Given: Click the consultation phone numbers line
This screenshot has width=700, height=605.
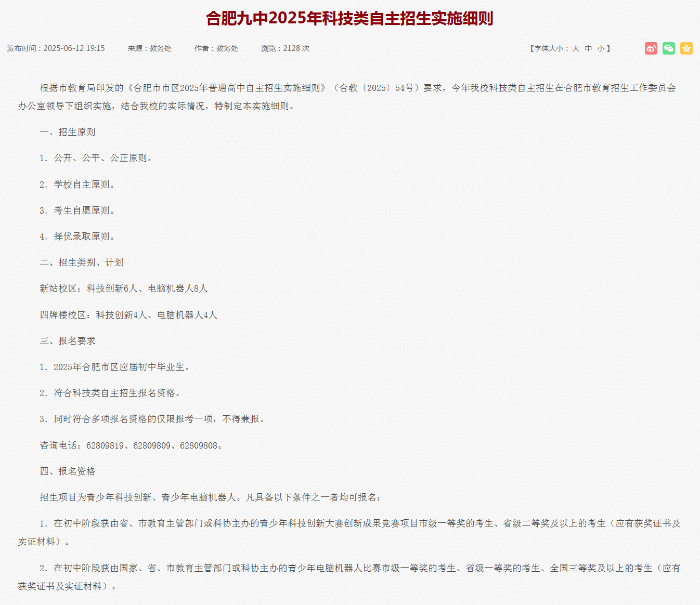Looking at the screenshot, I should 131,445.
